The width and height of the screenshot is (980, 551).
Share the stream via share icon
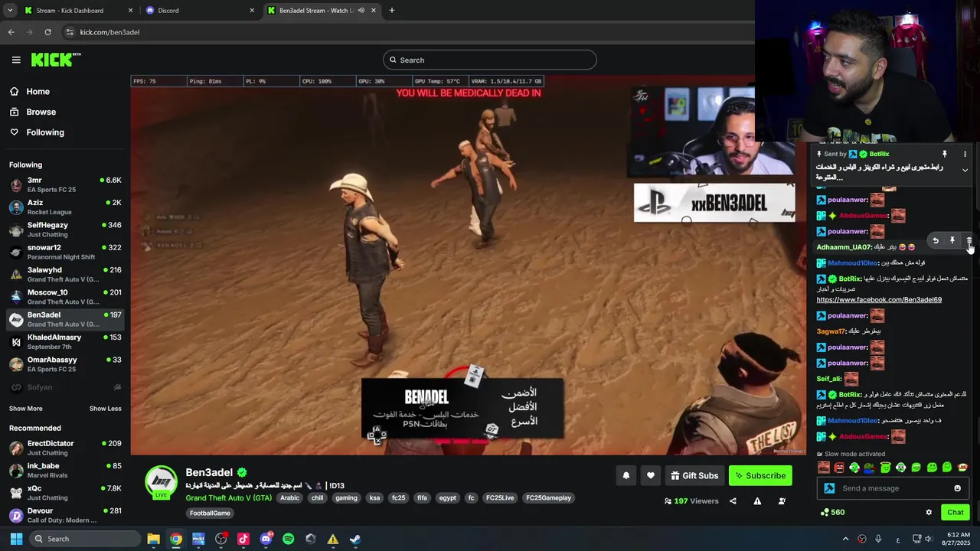(733, 501)
